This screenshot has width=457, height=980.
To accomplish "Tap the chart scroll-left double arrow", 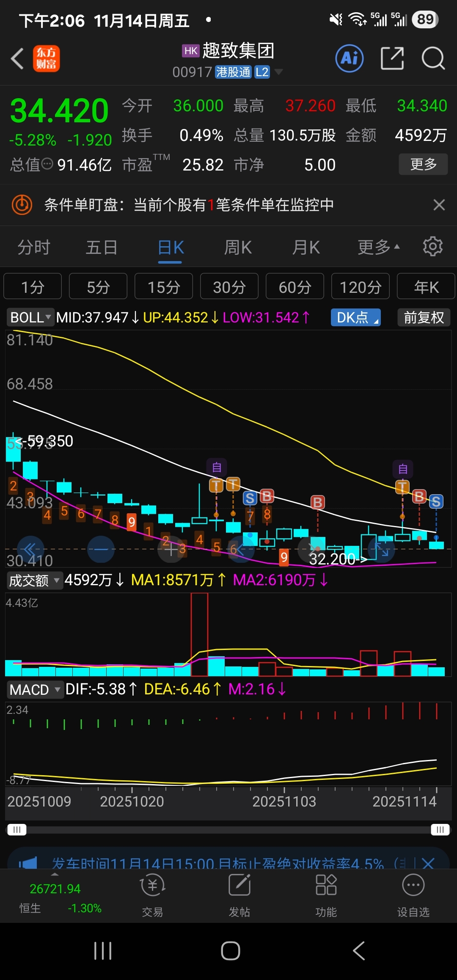I will tap(30, 549).
